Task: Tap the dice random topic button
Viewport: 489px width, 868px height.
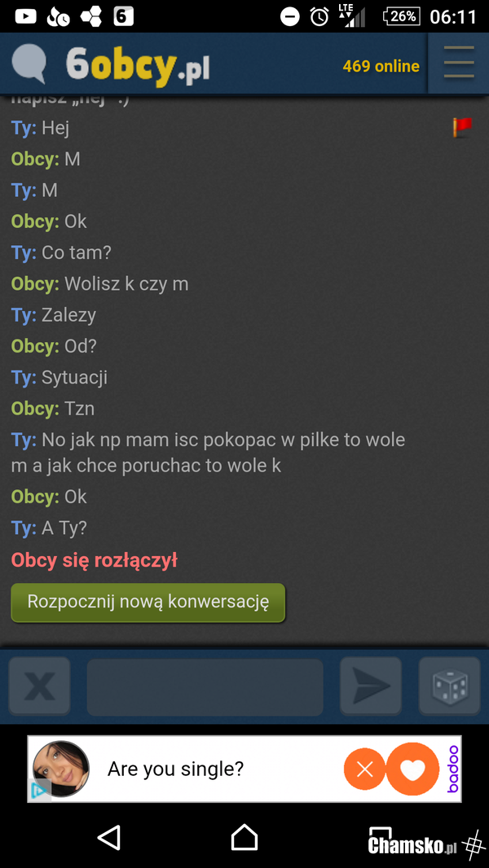Action: 449,686
